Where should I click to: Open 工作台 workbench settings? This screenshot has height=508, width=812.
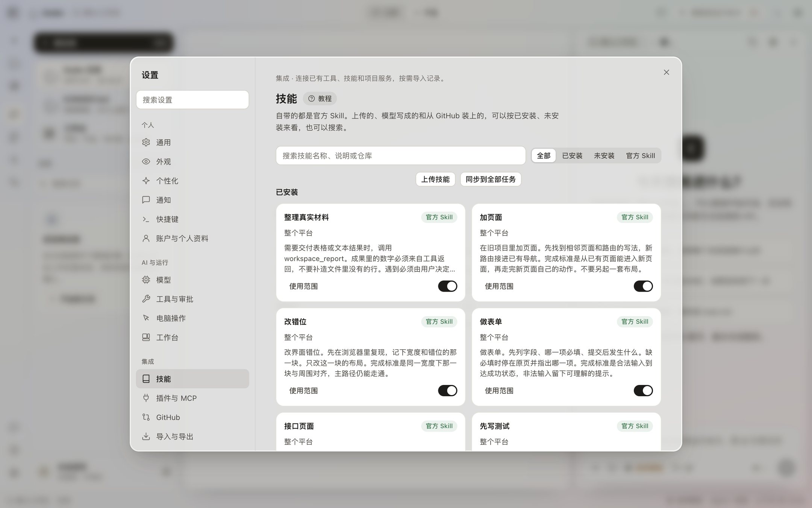pyautogui.click(x=192, y=337)
